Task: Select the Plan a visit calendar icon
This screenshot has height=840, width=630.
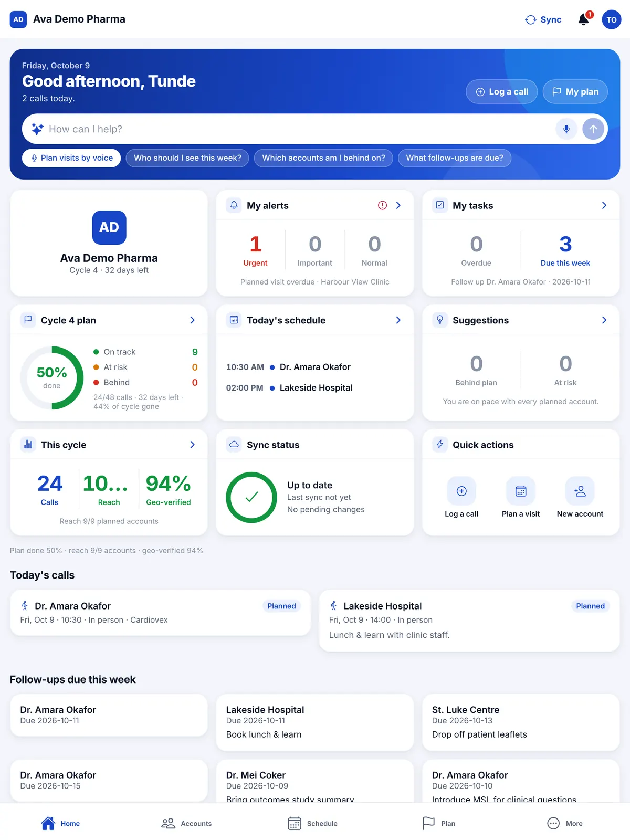Action: [521, 491]
